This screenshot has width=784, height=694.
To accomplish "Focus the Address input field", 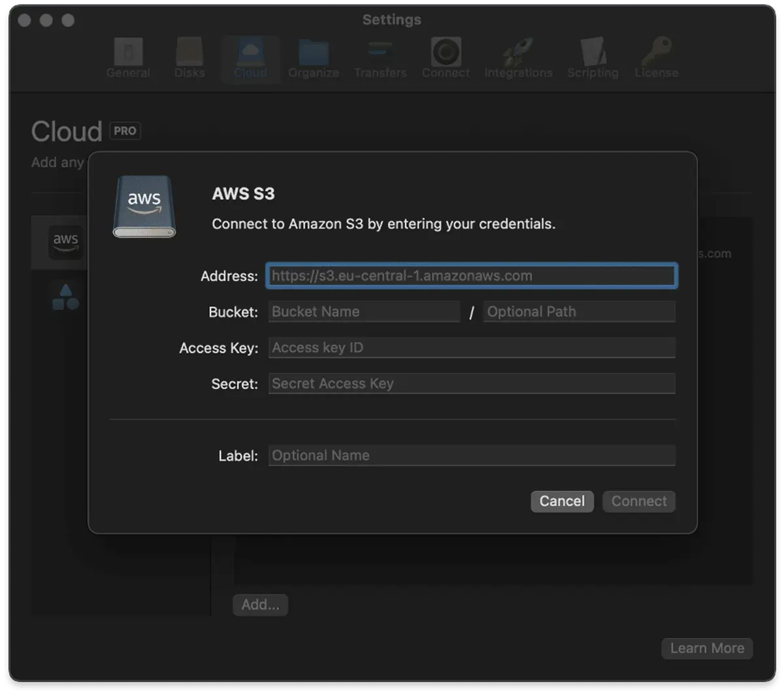I will 471,276.
